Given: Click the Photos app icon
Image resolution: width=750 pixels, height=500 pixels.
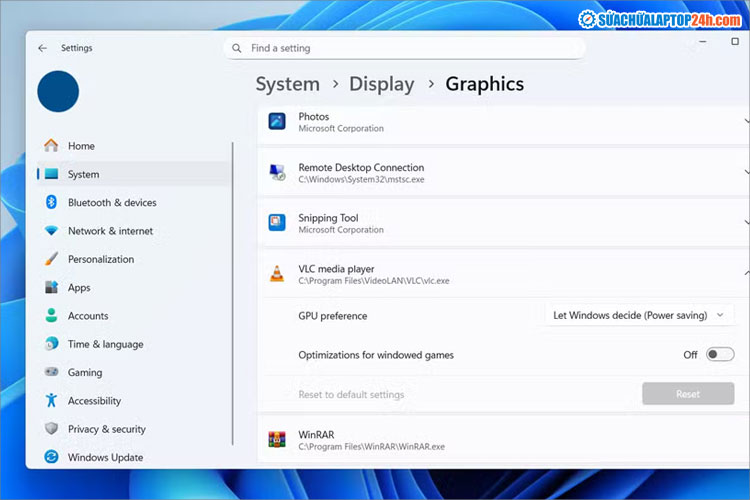Looking at the screenshot, I should click(277, 121).
